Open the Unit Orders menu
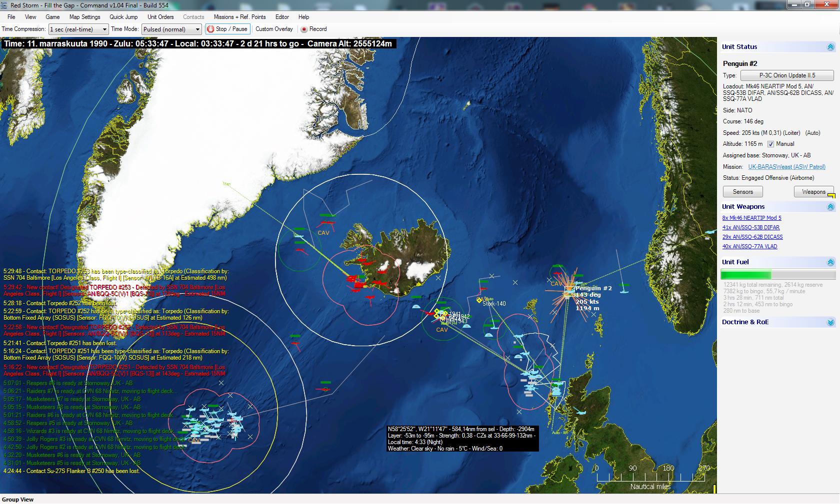The image size is (840, 504). (x=160, y=17)
